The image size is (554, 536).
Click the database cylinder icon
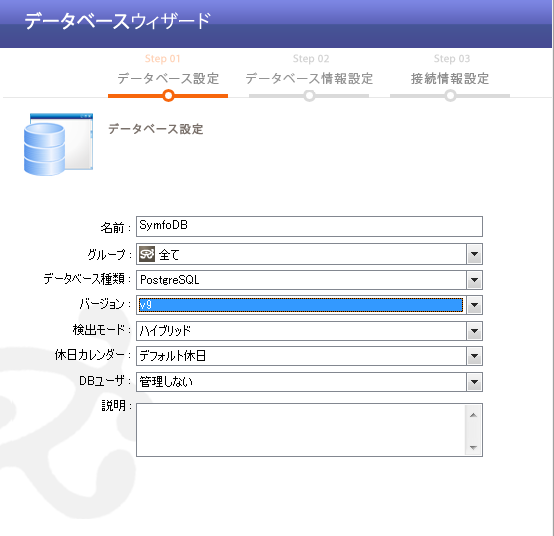click(58, 144)
